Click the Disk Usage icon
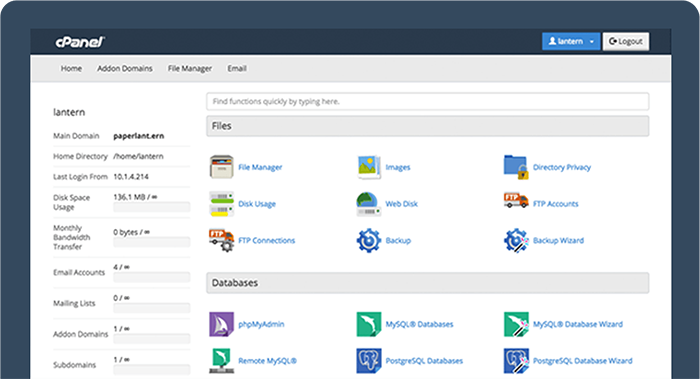 [x=221, y=204]
